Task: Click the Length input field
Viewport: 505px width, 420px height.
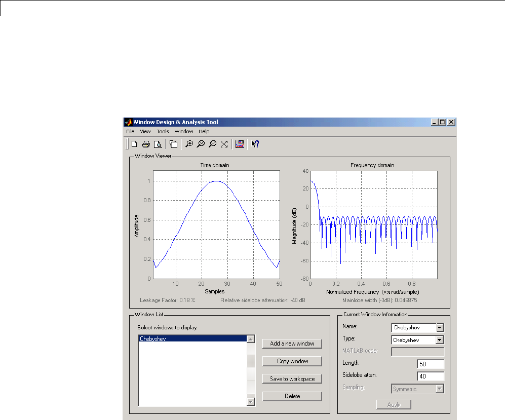Action: click(430, 364)
